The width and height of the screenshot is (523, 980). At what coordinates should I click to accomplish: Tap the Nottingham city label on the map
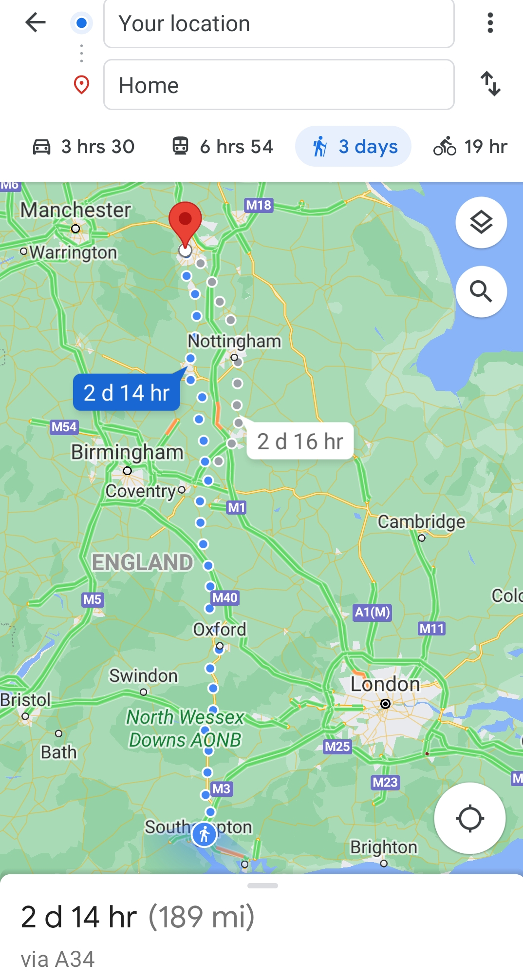click(x=235, y=341)
